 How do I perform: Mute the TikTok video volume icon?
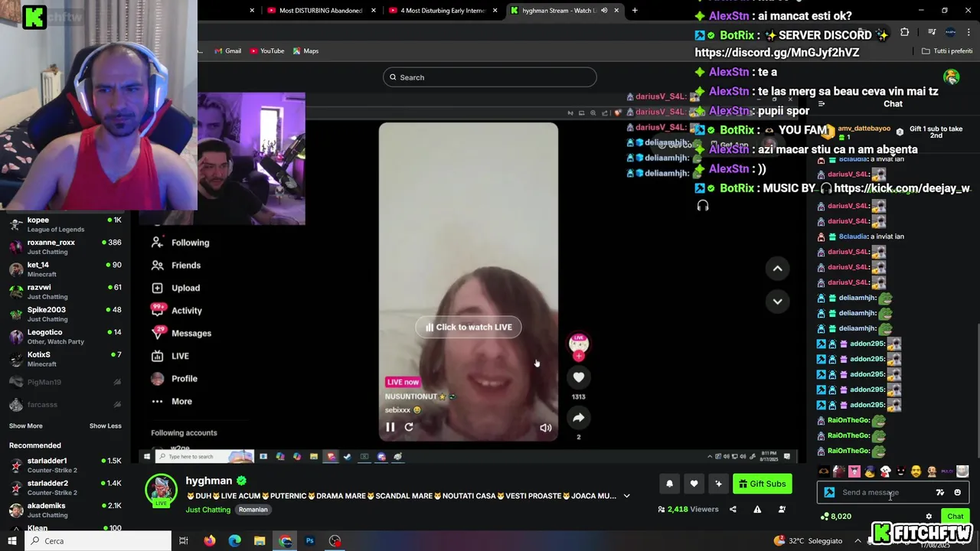[545, 428]
